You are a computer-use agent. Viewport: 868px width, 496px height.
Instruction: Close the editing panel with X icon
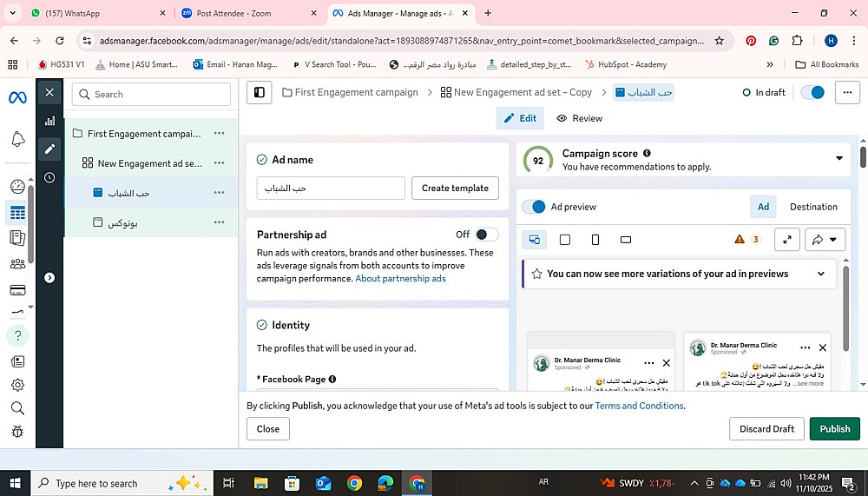click(49, 93)
